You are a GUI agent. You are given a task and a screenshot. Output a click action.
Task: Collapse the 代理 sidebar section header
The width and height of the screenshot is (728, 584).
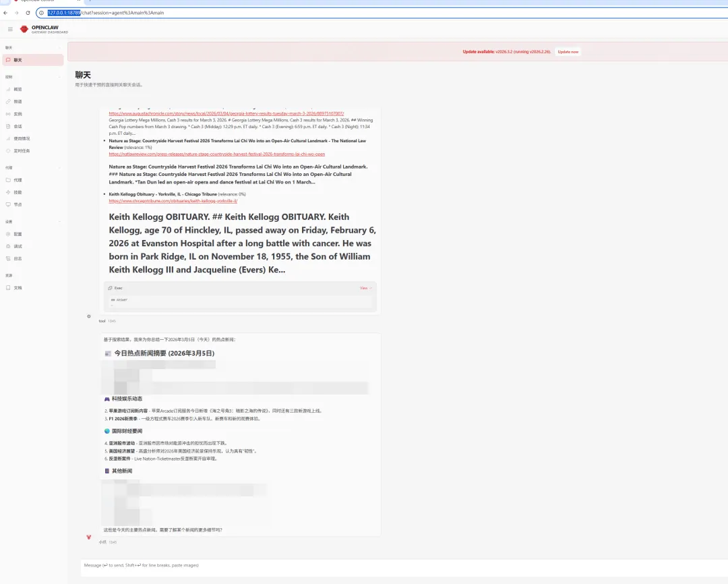click(x=33, y=168)
